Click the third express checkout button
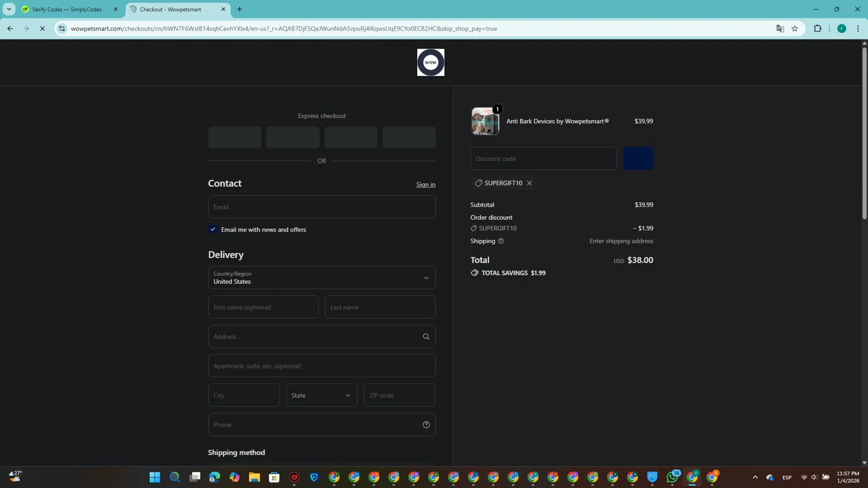This screenshot has height=488, width=868. click(x=351, y=138)
